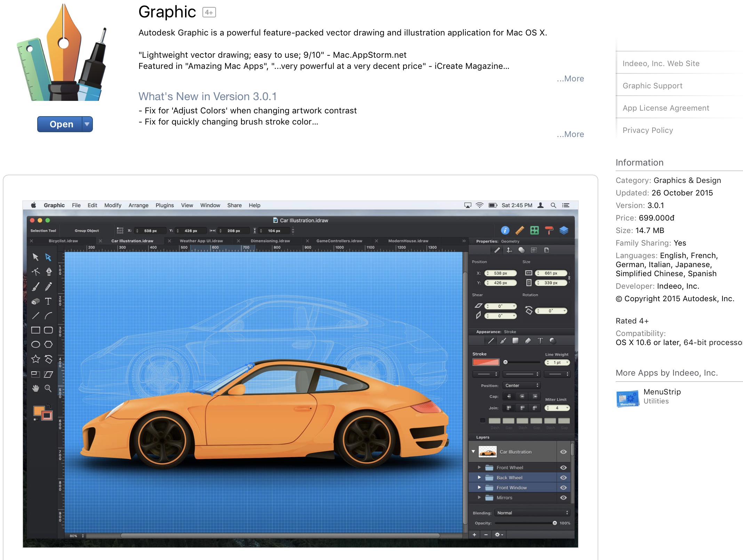Open the Privacy Policy link
Screen dimensions: 743x560
tap(648, 130)
